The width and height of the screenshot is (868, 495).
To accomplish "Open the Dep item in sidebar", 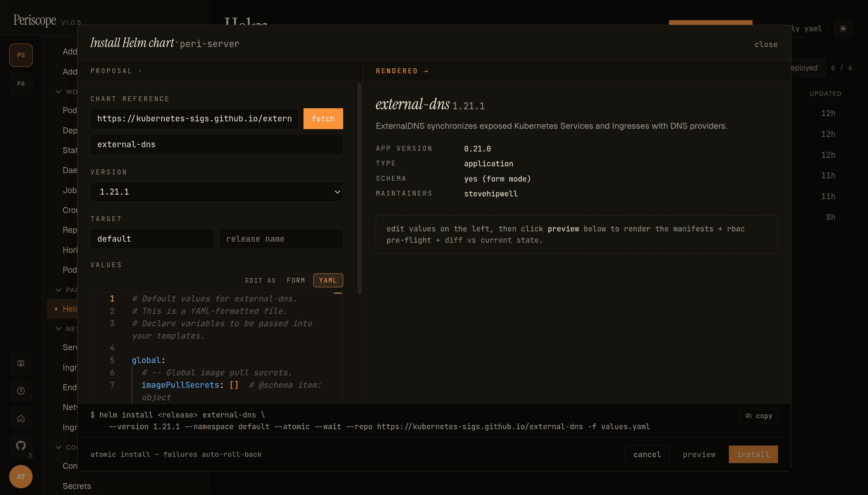I will [x=70, y=131].
